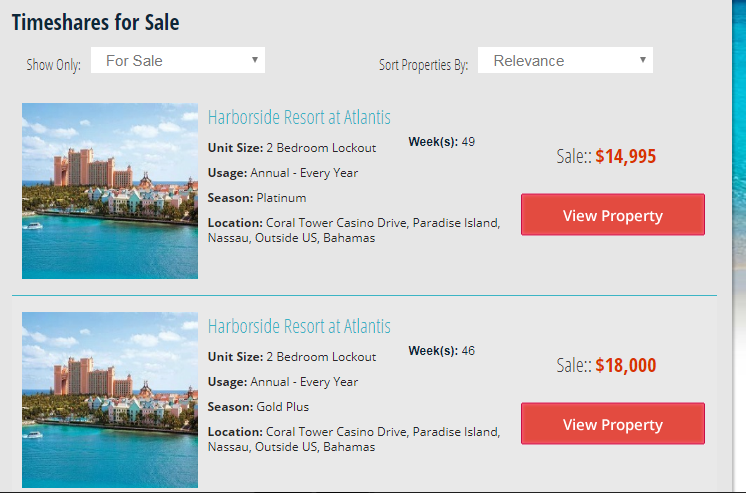The height and width of the screenshot is (493, 746).
Task: Open the Show Only 'For Sale' dropdown
Action: click(177, 60)
